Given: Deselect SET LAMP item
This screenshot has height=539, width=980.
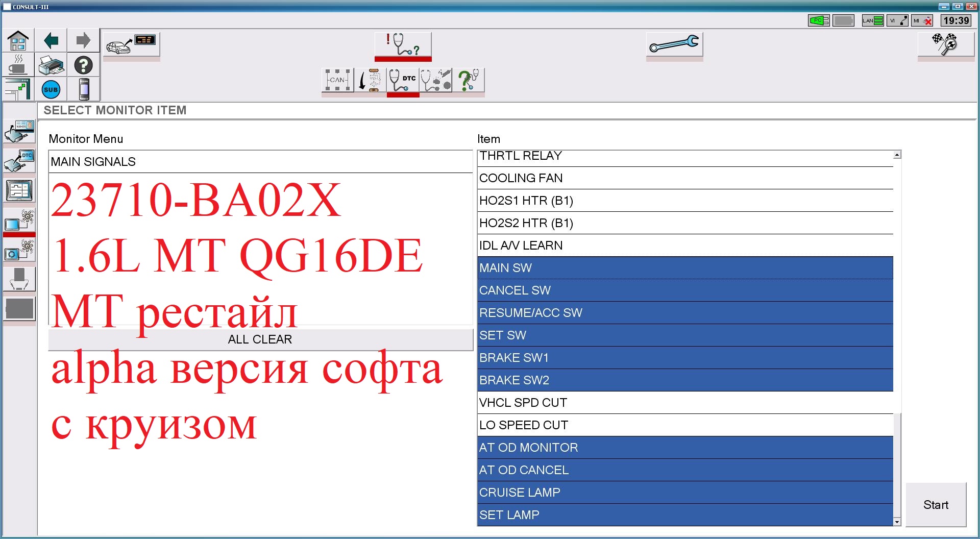Looking at the screenshot, I should [685, 514].
